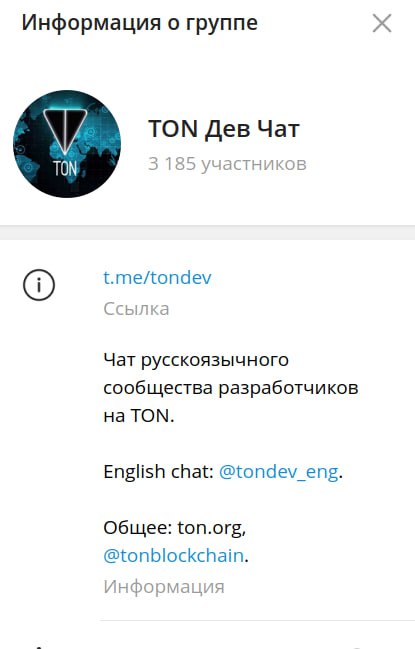Click the Общее: label in description

click(138, 528)
